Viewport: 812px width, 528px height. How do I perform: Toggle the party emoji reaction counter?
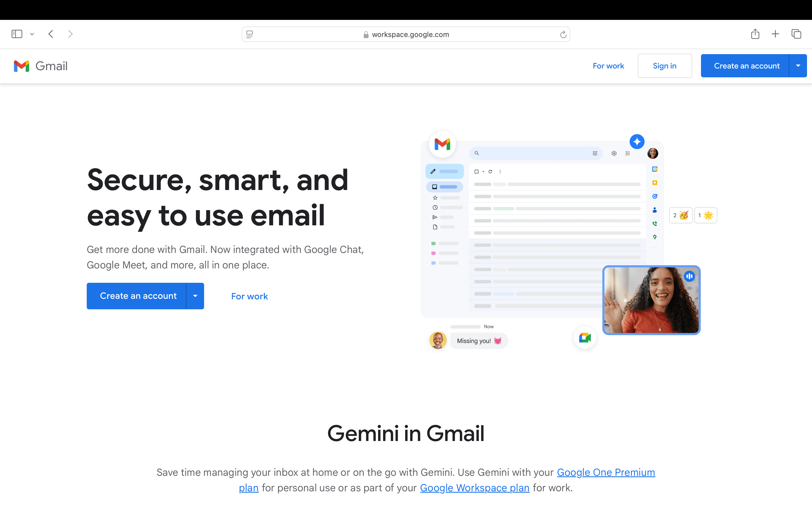681,215
